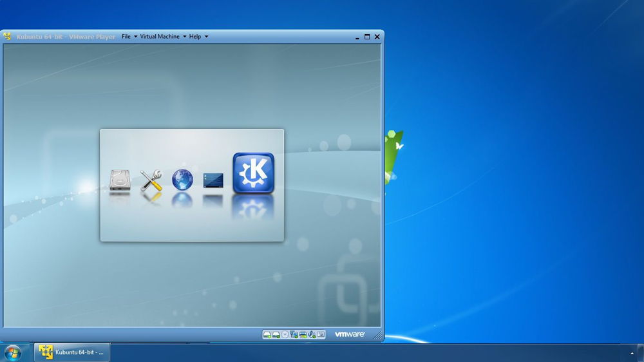This screenshot has height=362, width=644.
Task: Click the CD/DVD drive status icon
Action: click(x=285, y=334)
